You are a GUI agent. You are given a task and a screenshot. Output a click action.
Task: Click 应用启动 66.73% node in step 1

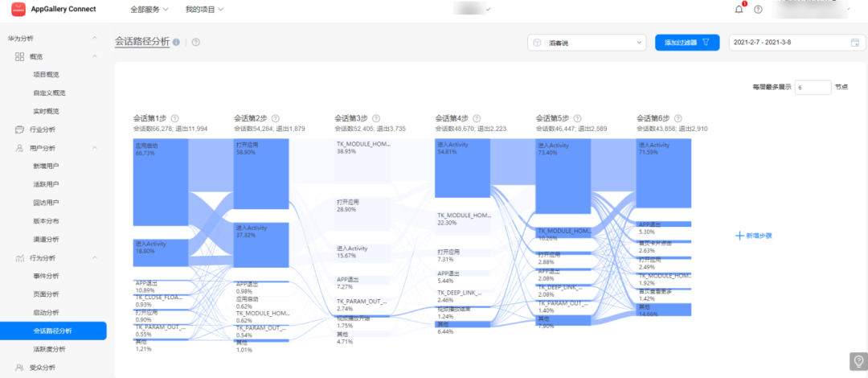(x=161, y=183)
